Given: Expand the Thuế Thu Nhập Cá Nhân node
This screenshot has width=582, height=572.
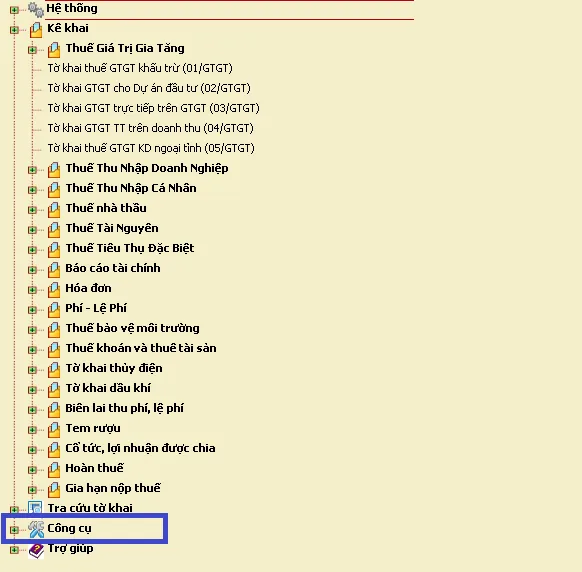Looking at the screenshot, I should click(x=32, y=190).
